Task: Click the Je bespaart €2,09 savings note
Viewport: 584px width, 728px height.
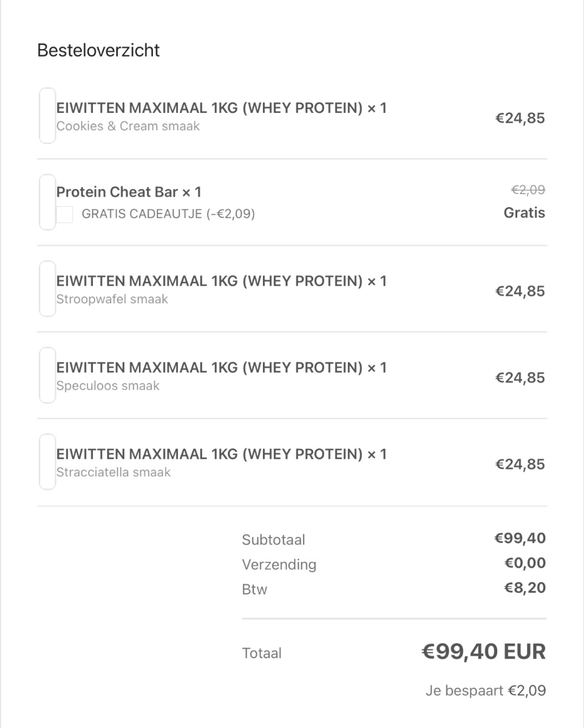Action: click(x=486, y=690)
